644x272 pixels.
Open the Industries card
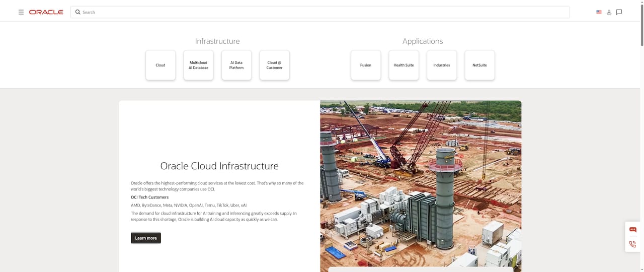[x=442, y=65]
